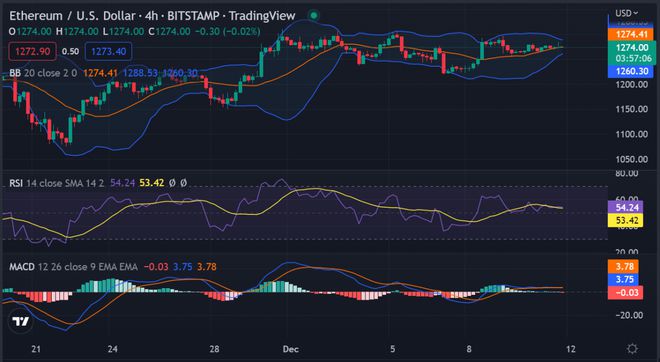This screenshot has height=362, width=660.
Task: Click the sell price 1272.90 button
Action: pyautogui.click(x=32, y=51)
